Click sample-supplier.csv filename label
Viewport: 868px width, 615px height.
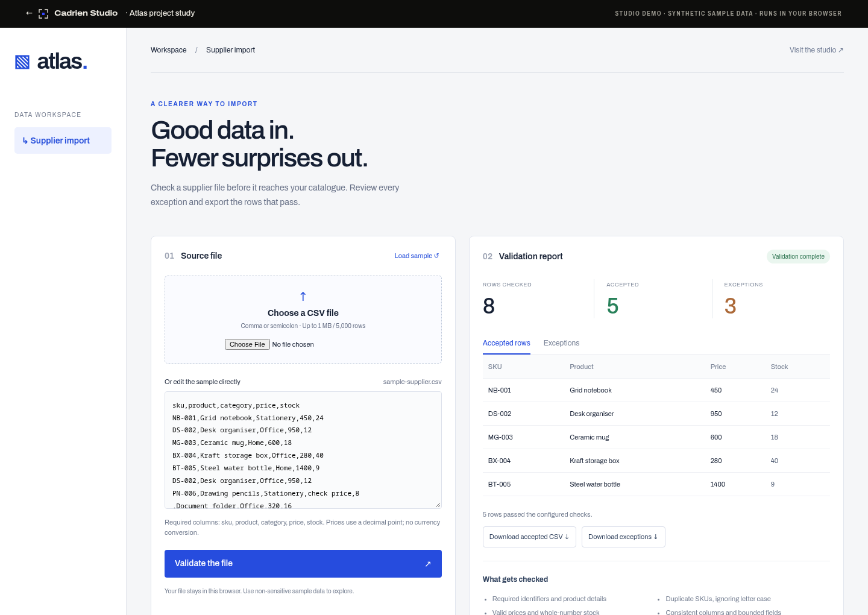(x=412, y=382)
